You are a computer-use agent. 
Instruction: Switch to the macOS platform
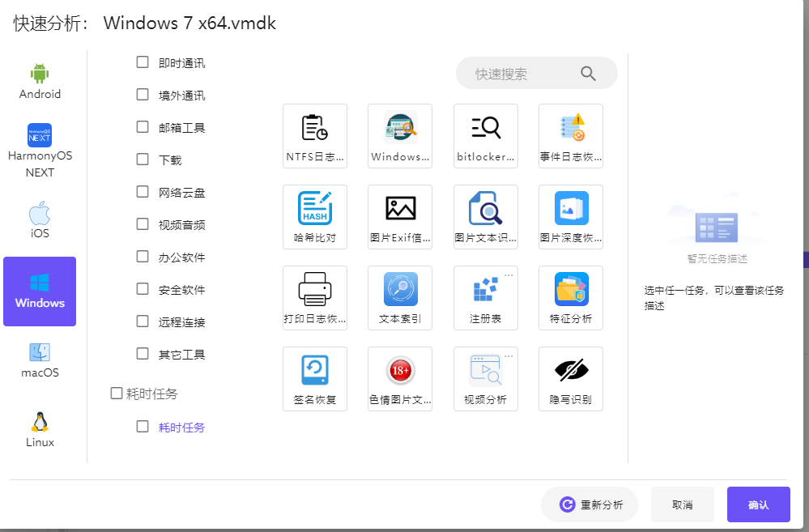[x=40, y=360]
